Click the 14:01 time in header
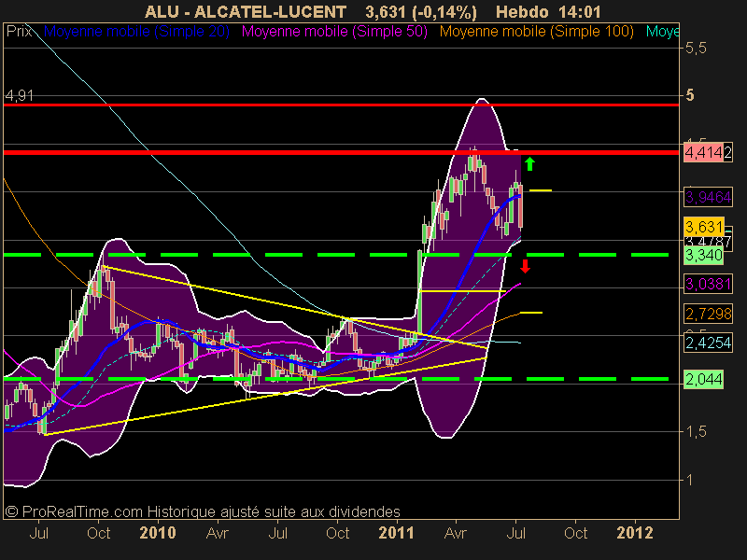This screenshot has width=747, height=560. (581, 11)
